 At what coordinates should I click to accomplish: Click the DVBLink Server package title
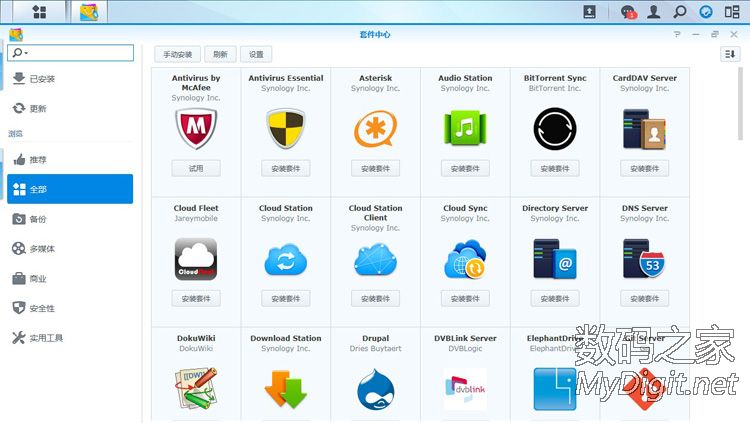coord(465,338)
